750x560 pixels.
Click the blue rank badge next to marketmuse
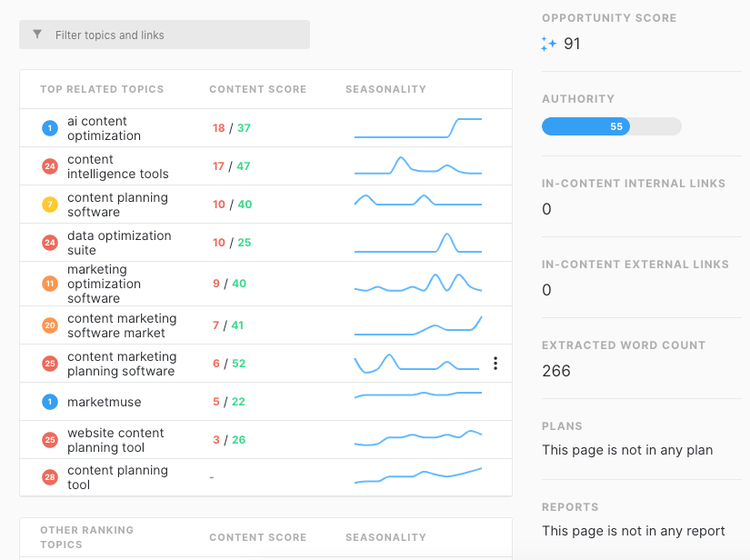pos(50,402)
